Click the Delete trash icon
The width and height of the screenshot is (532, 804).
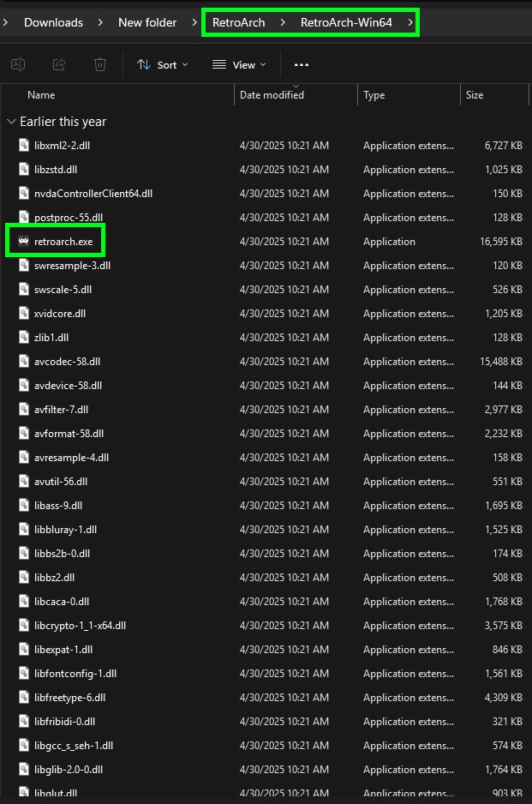tap(100, 64)
